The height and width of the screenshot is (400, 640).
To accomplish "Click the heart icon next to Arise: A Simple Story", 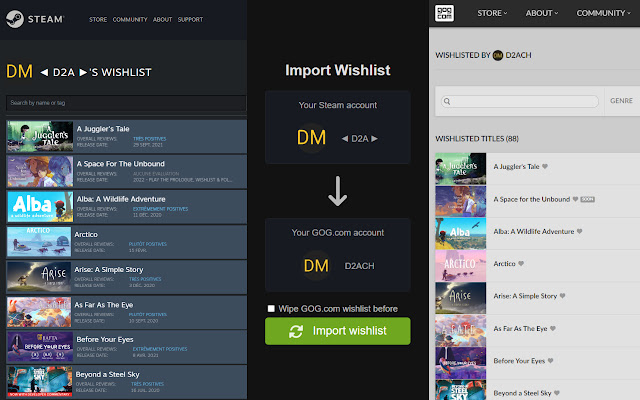I will (x=562, y=296).
